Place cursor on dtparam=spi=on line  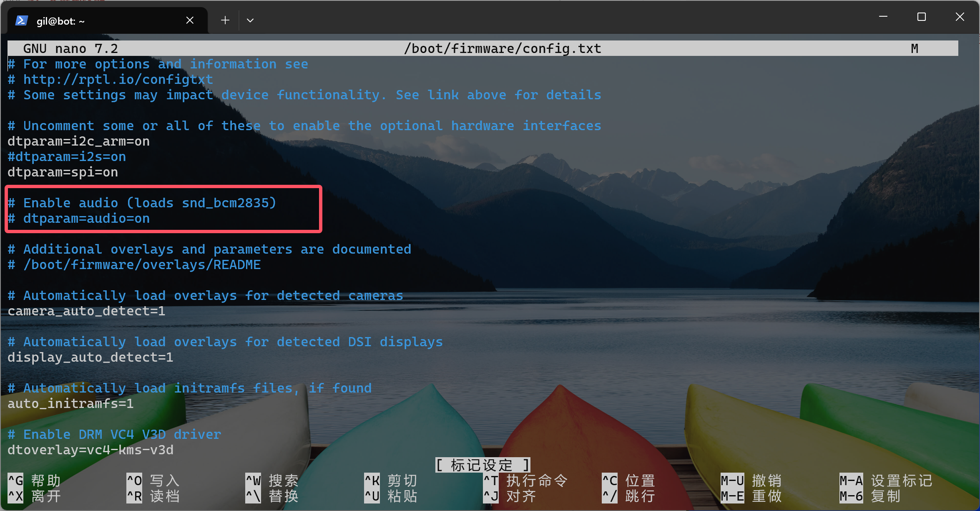[63, 172]
